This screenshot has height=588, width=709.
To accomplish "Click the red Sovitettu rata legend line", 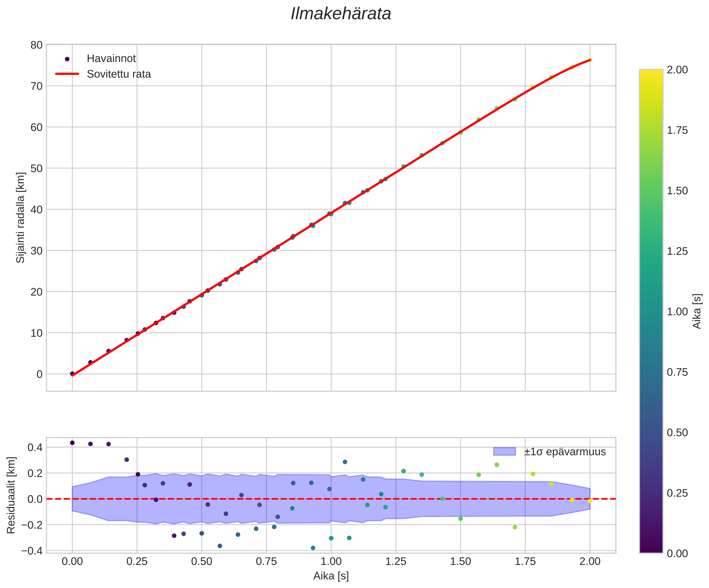I will (x=67, y=74).
